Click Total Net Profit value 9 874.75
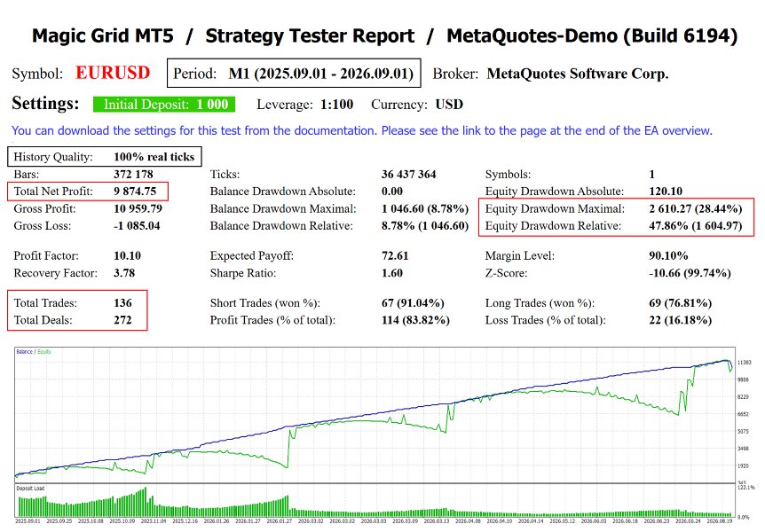 [135, 192]
